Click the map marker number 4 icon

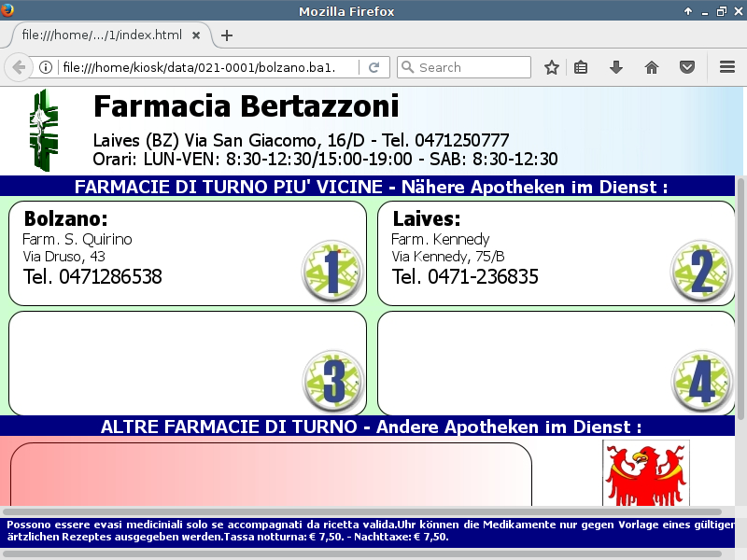tap(701, 382)
